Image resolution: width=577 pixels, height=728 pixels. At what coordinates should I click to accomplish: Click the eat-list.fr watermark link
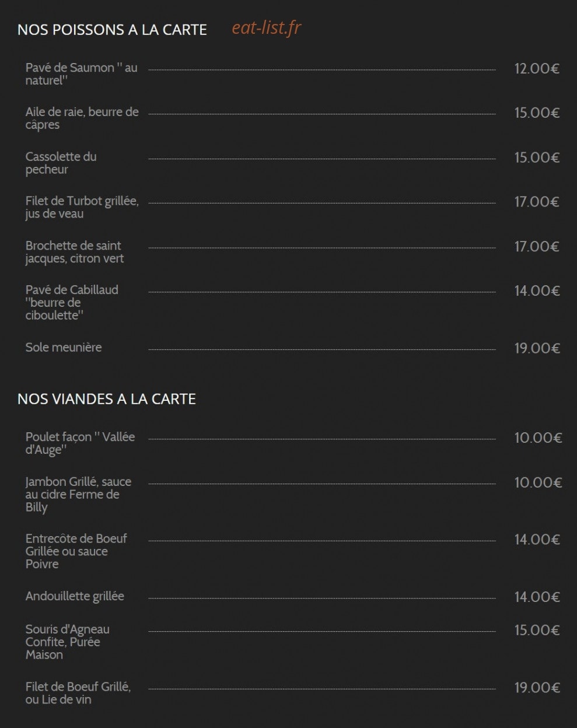tap(266, 27)
